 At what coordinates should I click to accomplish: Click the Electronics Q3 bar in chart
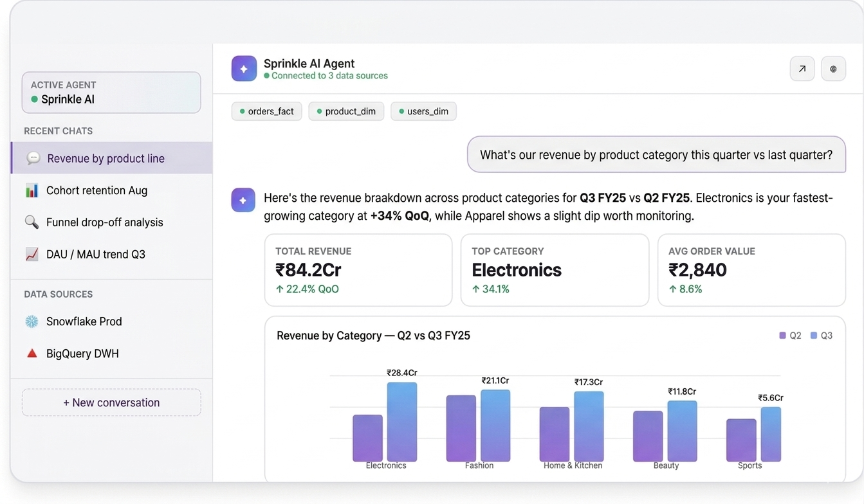402,422
